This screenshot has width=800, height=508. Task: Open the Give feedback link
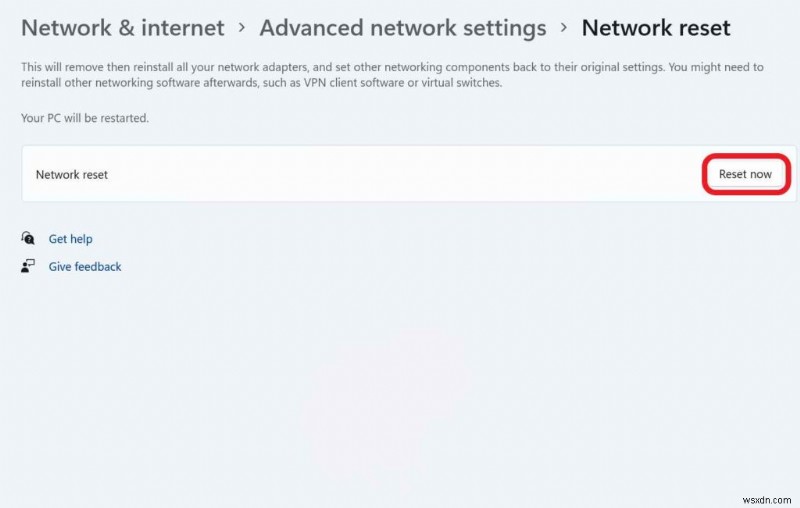(x=85, y=267)
